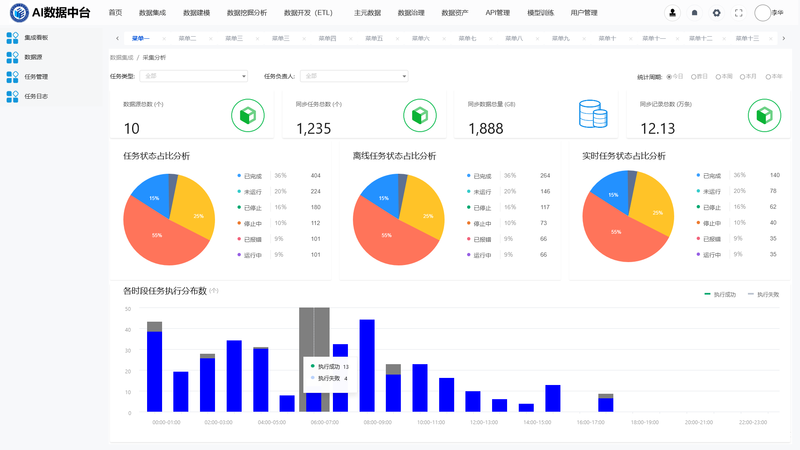
Task: Open 任务管理 in the sidebar
Action: [x=28, y=77]
